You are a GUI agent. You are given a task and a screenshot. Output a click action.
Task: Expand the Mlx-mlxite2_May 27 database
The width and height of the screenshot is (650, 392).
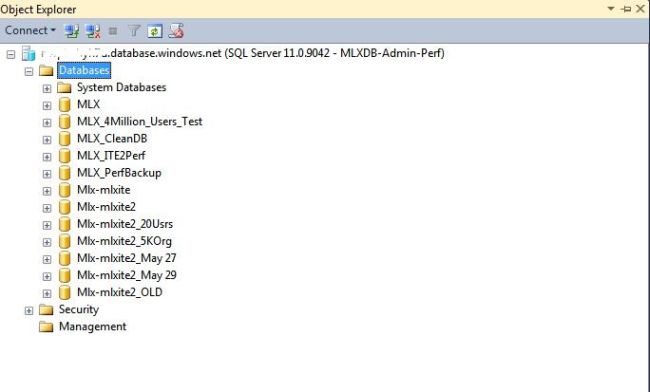pos(47,259)
